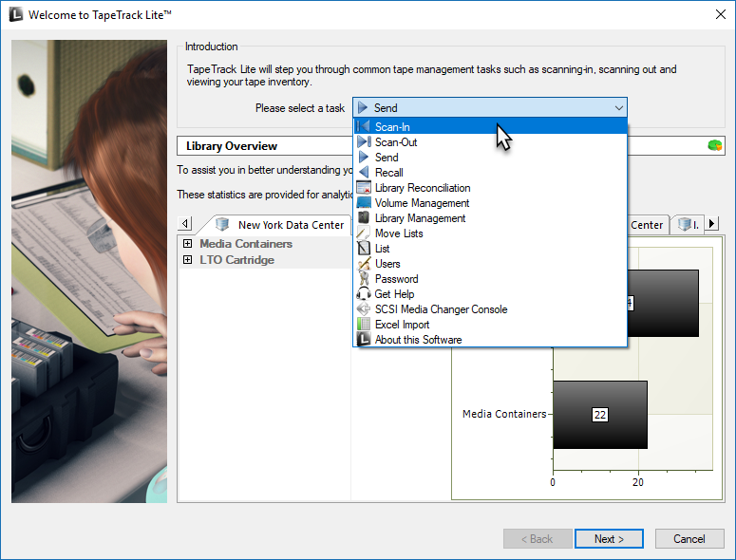736x560 pixels.
Task: Click the Volume Management icon
Action: coord(364,202)
